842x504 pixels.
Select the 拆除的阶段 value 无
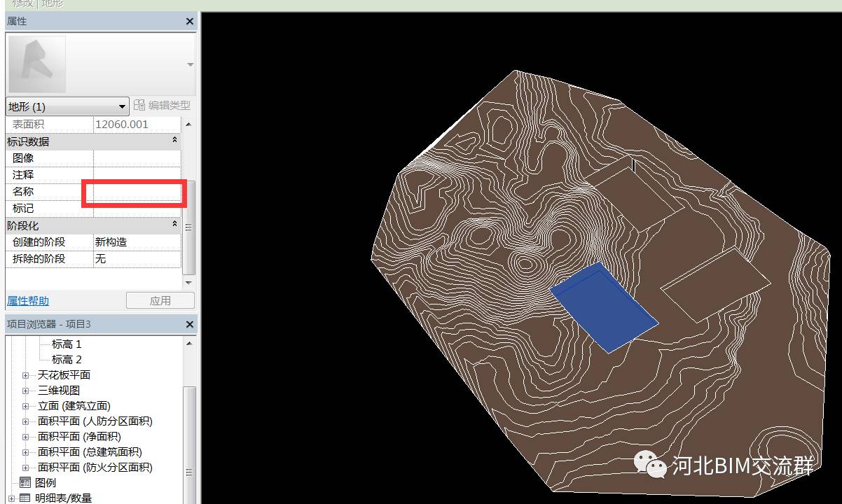point(137,259)
